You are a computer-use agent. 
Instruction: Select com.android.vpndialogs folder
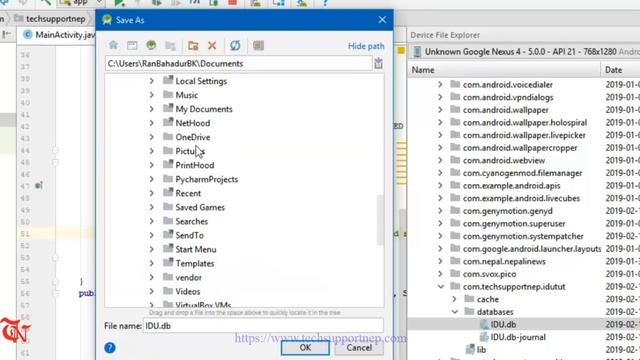508,97
